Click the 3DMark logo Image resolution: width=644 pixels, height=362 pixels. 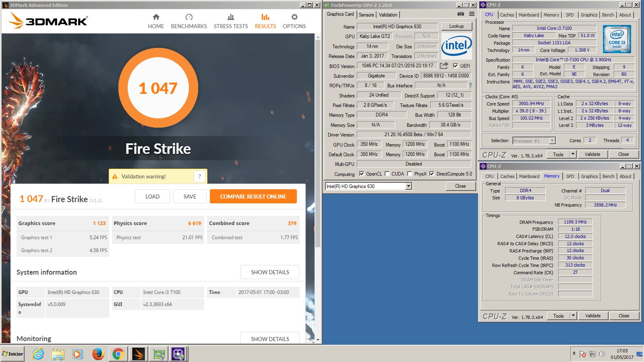pos(48,21)
